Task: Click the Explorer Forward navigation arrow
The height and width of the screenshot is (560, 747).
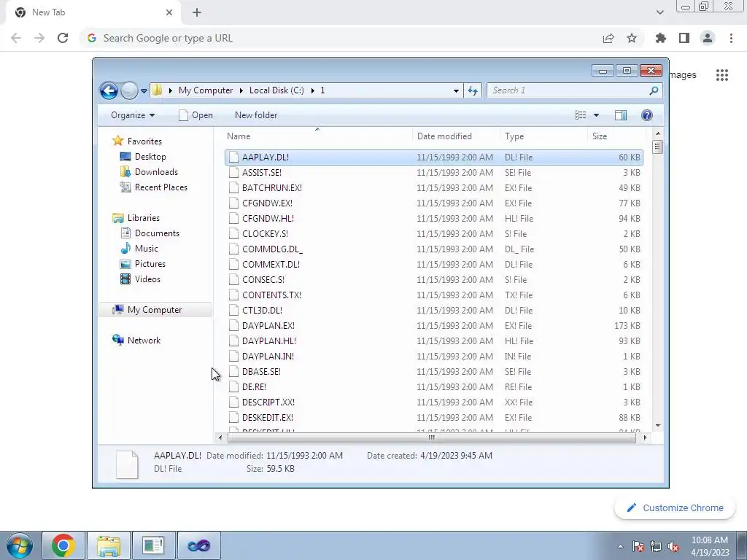Action: coord(129,90)
